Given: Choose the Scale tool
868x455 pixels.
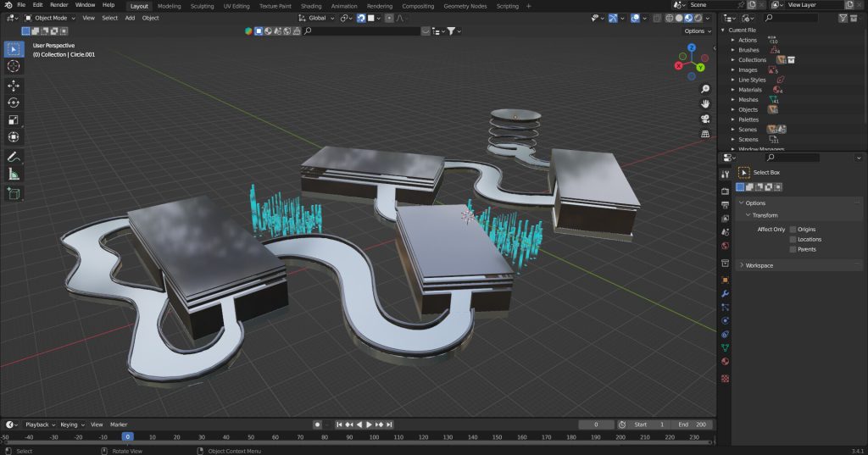Looking at the screenshot, I should point(14,120).
